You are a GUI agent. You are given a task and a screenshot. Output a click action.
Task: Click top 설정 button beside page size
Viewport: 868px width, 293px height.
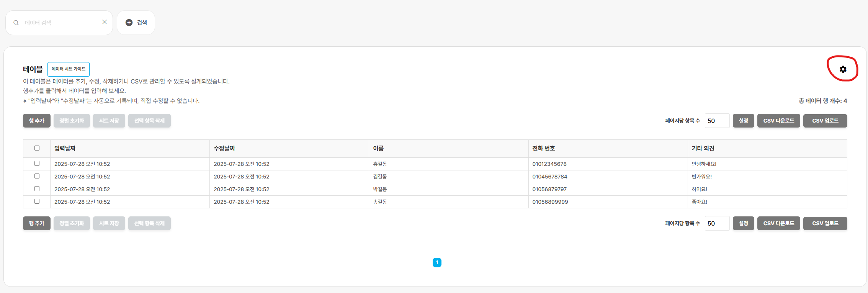pyautogui.click(x=743, y=121)
